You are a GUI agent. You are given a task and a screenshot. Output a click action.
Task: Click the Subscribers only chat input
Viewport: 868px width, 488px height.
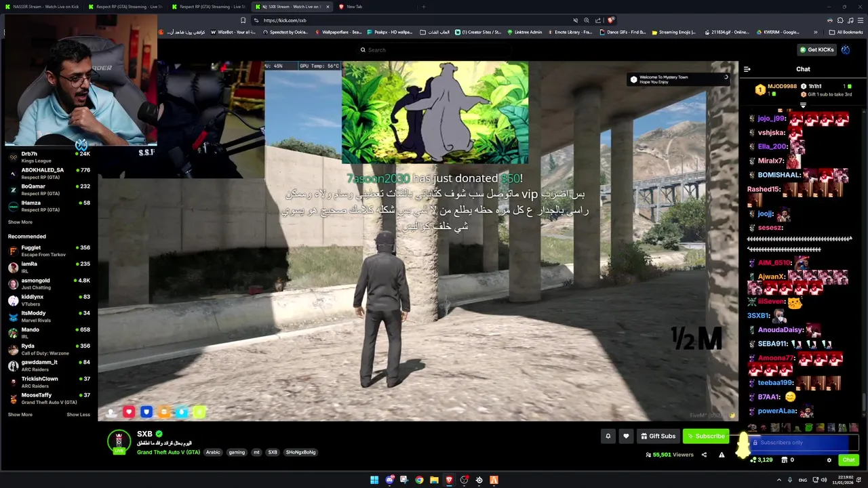804,443
